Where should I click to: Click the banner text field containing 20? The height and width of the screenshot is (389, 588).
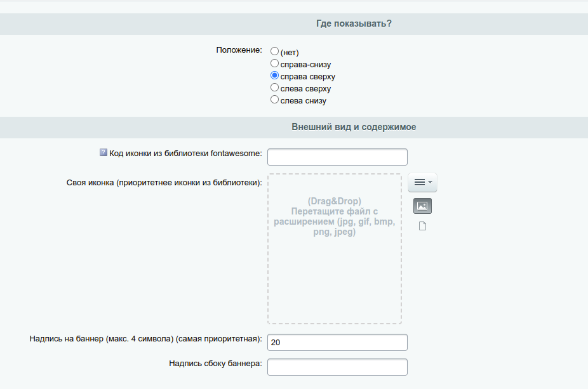338,343
